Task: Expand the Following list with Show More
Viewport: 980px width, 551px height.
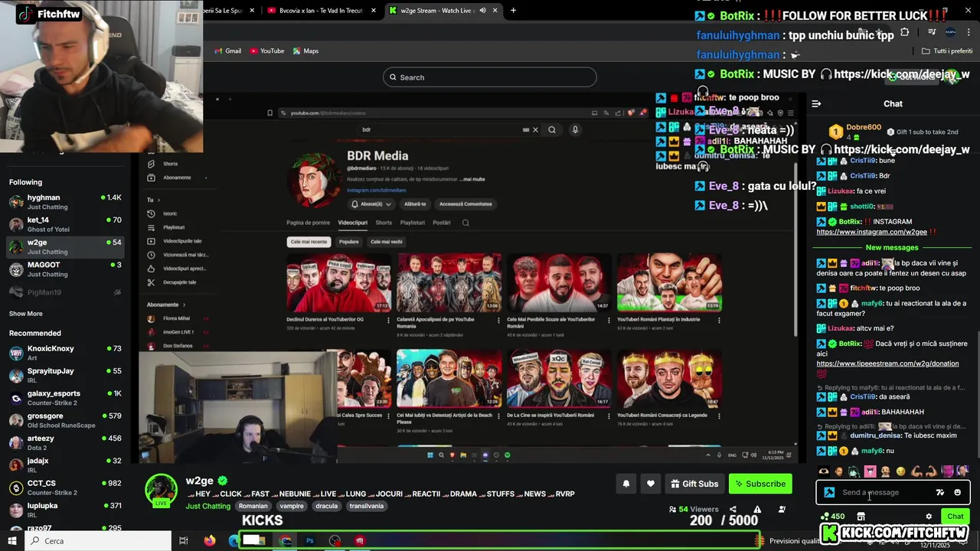Action: click(x=26, y=314)
